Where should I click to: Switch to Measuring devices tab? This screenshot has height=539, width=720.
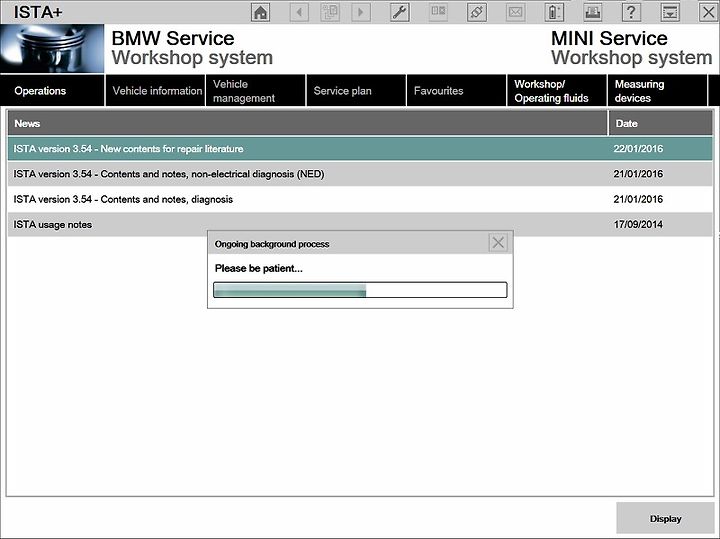(658, 90)
